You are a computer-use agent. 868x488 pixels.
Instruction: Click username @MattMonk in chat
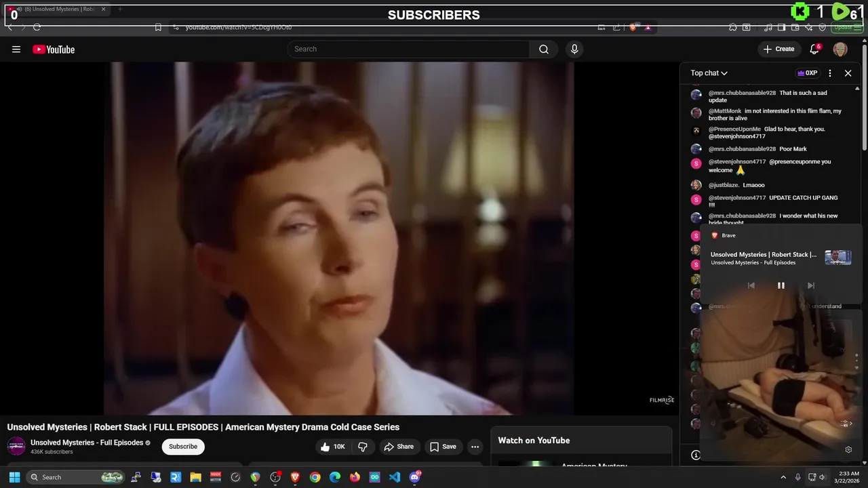(x=725, y=111)
